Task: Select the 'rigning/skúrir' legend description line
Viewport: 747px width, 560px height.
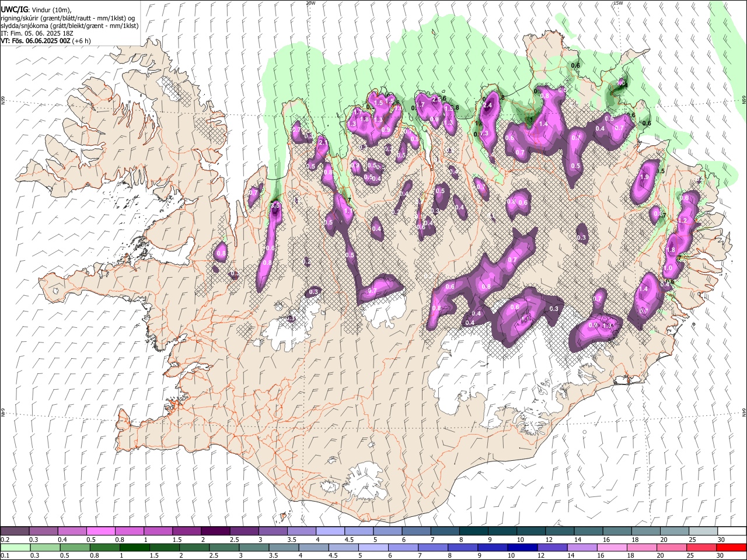Action: 69,18
